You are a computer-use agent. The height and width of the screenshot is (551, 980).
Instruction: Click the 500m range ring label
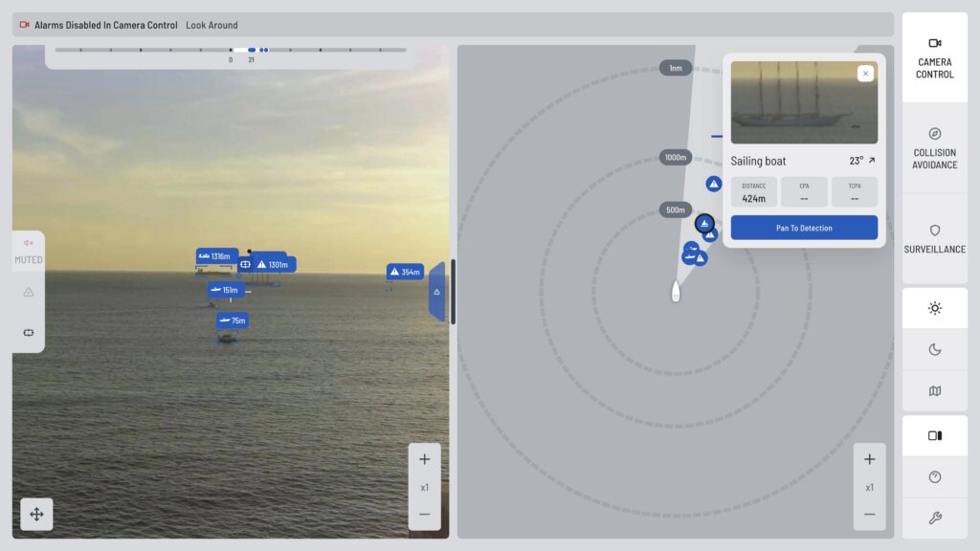click(675, 209)
